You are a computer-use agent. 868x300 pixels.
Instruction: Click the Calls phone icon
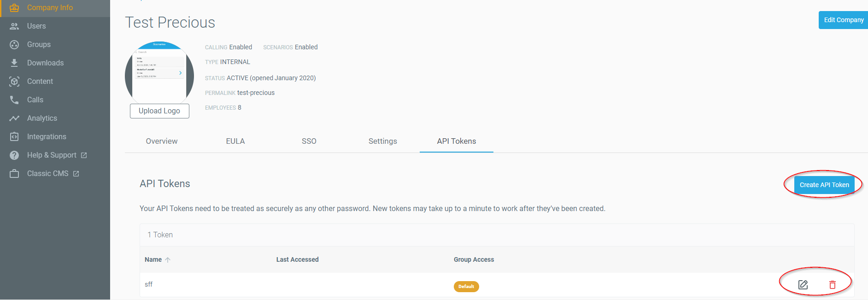14,100
